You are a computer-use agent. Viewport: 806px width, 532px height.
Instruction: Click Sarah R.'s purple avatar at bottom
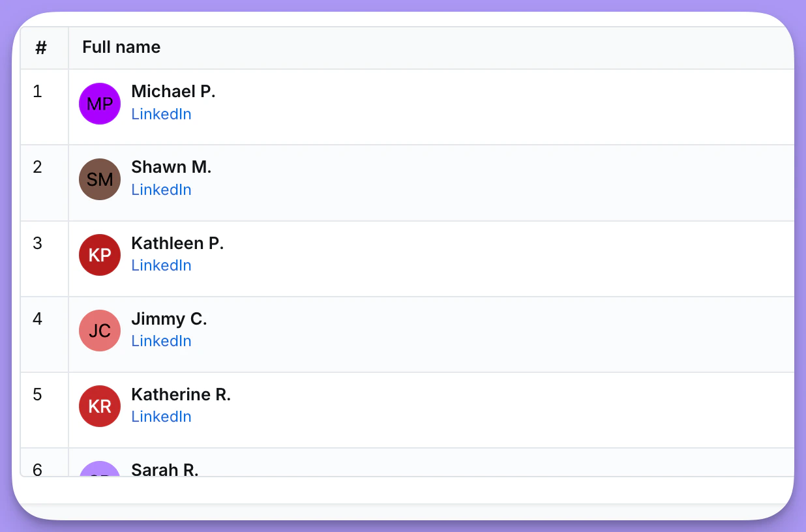[x=99, y=475]
